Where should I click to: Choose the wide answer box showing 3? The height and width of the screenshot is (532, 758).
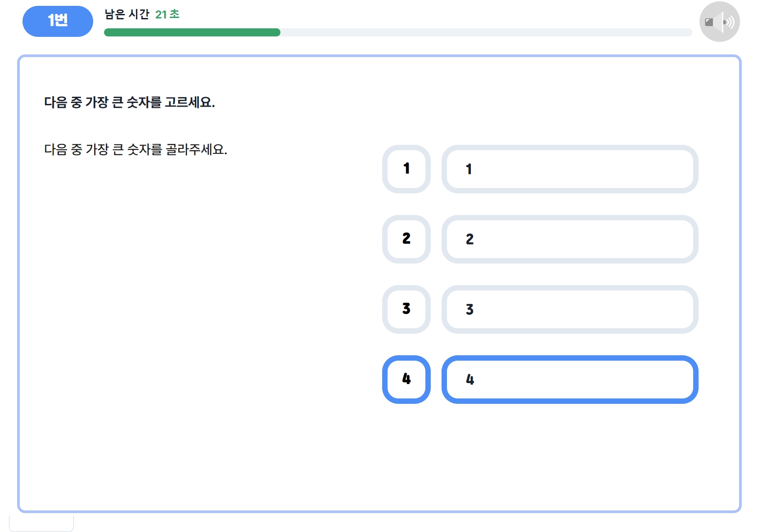(570, 309)
